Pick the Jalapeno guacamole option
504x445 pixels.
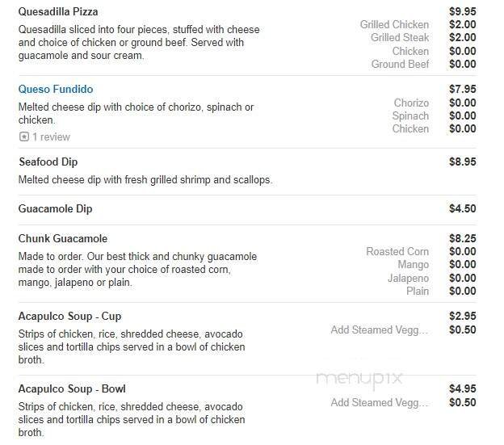coord(408,278)
